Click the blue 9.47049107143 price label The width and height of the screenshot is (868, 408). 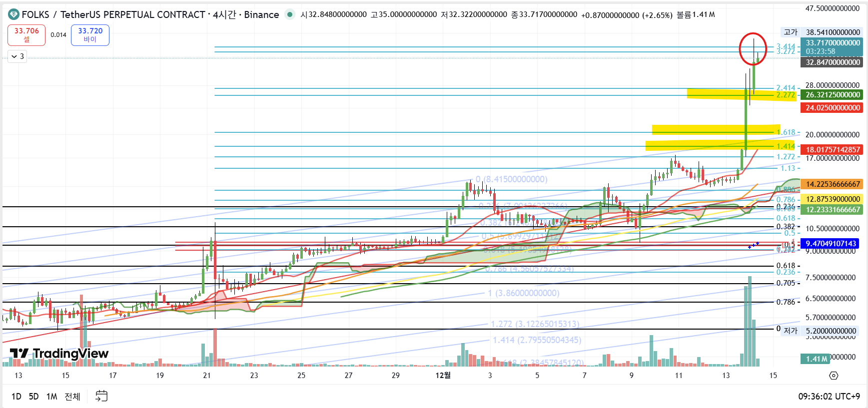click(x=831, y=244)
